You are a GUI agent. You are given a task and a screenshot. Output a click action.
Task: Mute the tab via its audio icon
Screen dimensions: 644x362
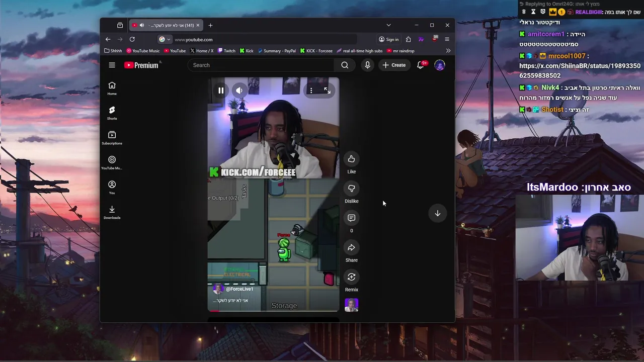(141, 25)
